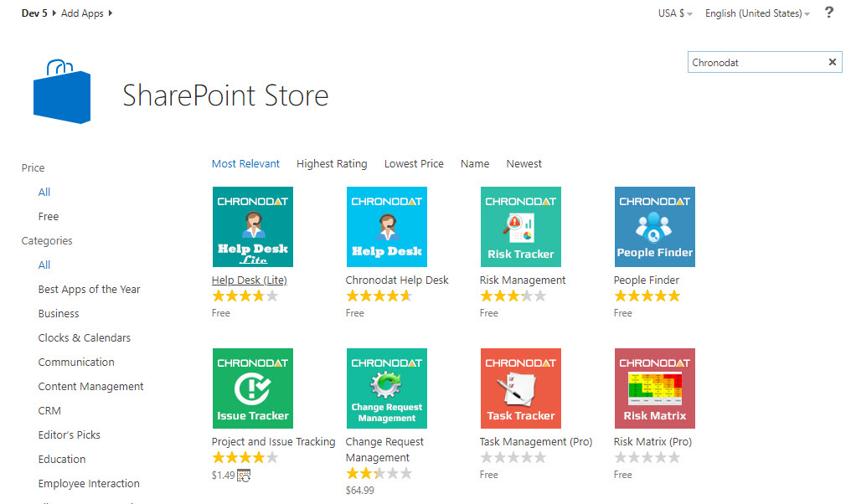Filter price by Free
Screen dimensions: 851x504
(x=49, y=217)
